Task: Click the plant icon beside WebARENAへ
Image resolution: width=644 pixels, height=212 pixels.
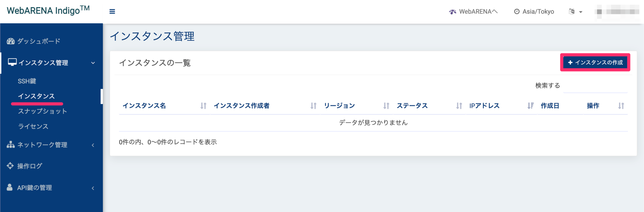Action: tap(452, 12)
